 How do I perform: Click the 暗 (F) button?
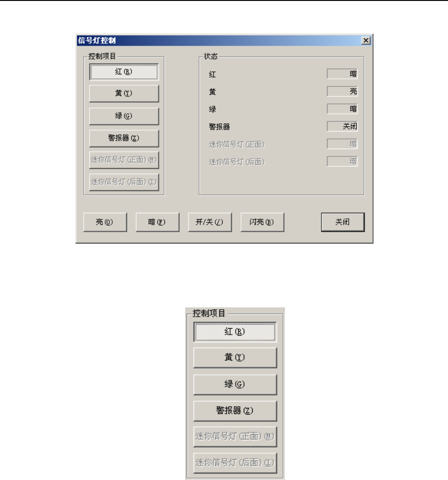coord(157,222)
